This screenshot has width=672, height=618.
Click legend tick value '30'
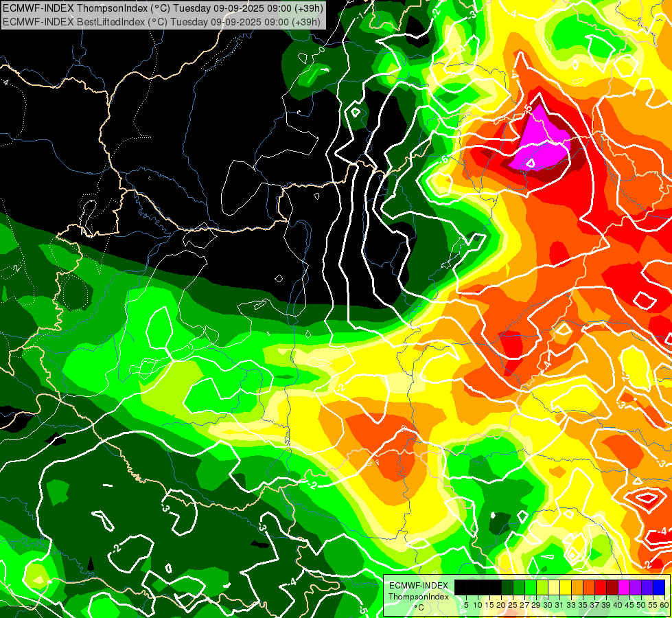(x=548, y=605)
